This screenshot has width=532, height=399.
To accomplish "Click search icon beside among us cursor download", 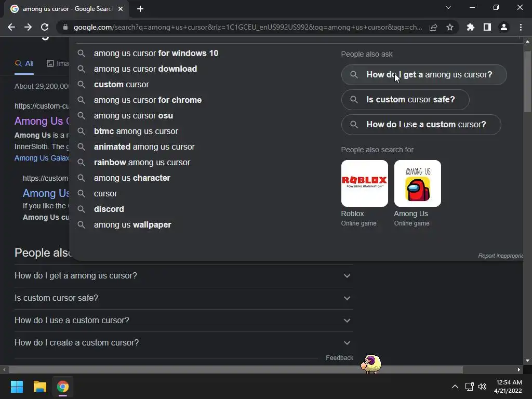I will (x=81, y=69).
